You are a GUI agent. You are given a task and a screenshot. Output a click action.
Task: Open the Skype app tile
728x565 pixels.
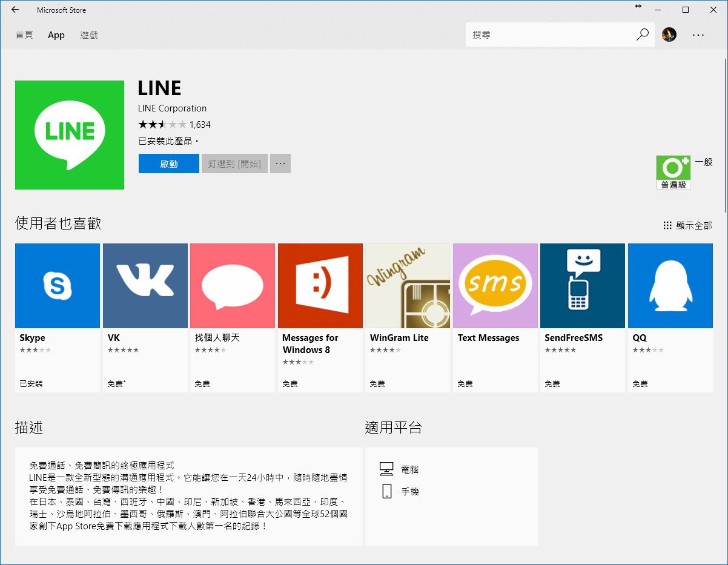[x=58, y=286]
